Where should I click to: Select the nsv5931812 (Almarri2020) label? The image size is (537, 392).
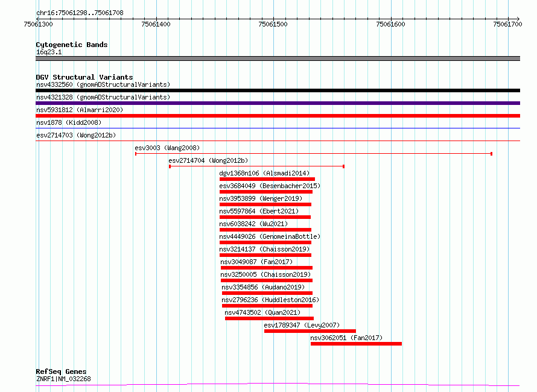point(80,110)
